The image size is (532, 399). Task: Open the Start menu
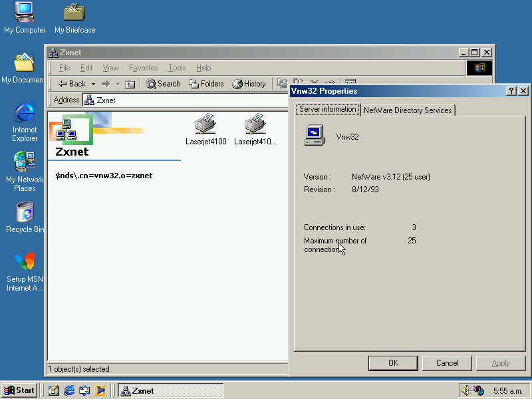[x=19, y=390]
